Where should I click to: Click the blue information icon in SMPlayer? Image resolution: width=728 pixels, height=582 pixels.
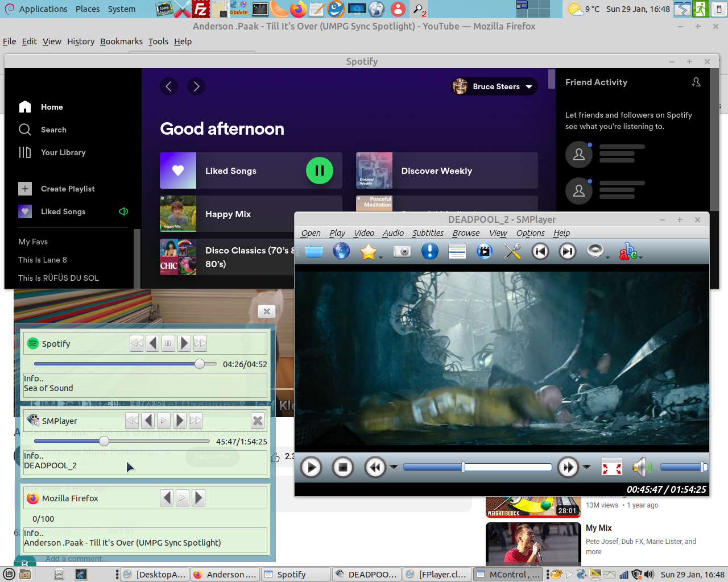pos(430,251)
